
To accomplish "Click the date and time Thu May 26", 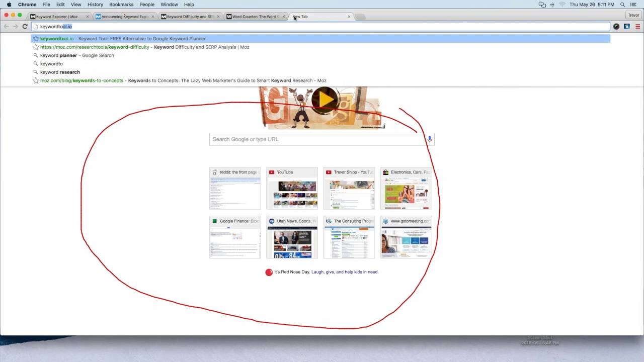I will [592, 5].
